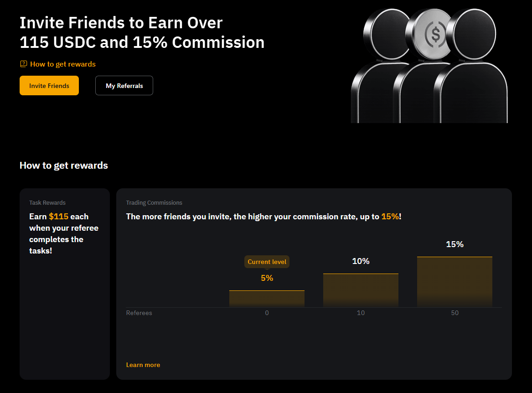Open My Referrals
The width and height of the screenshot is (532, 393).
pyautogui.click(x=124, y=86)
